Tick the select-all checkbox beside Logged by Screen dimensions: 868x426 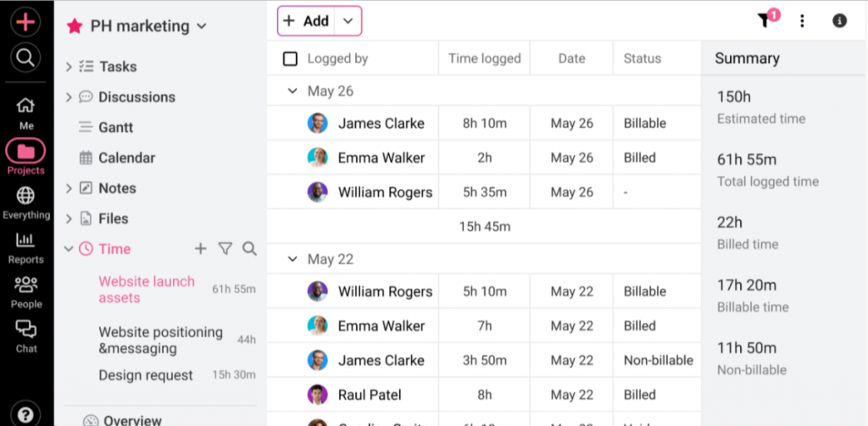290,58
